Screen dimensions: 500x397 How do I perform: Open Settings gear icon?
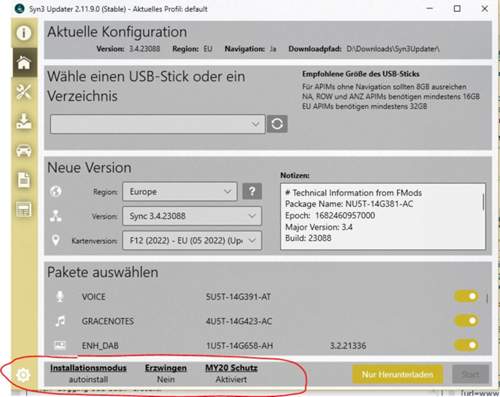(23, 375)
